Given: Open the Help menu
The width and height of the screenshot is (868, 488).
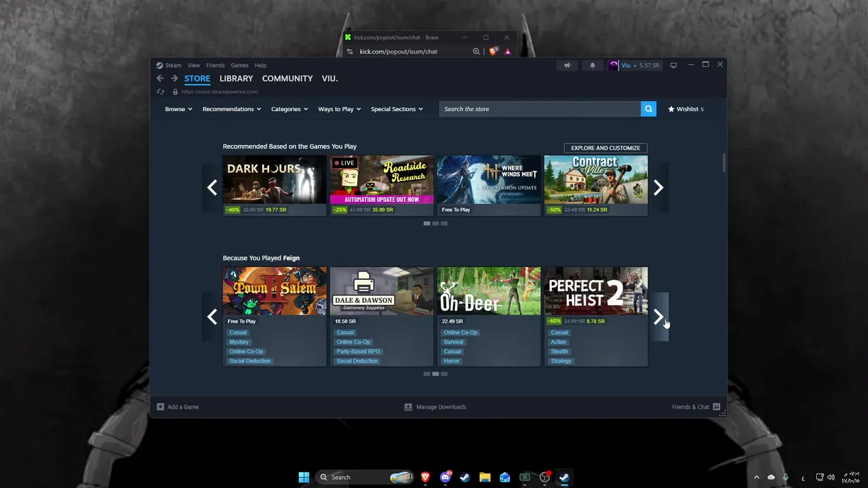Looking at the screenshot, I should coord(260,65).
